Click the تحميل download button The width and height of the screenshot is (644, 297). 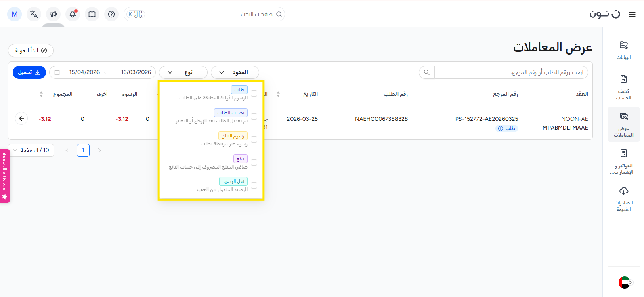pyautogui.click(x=29, y=72)
